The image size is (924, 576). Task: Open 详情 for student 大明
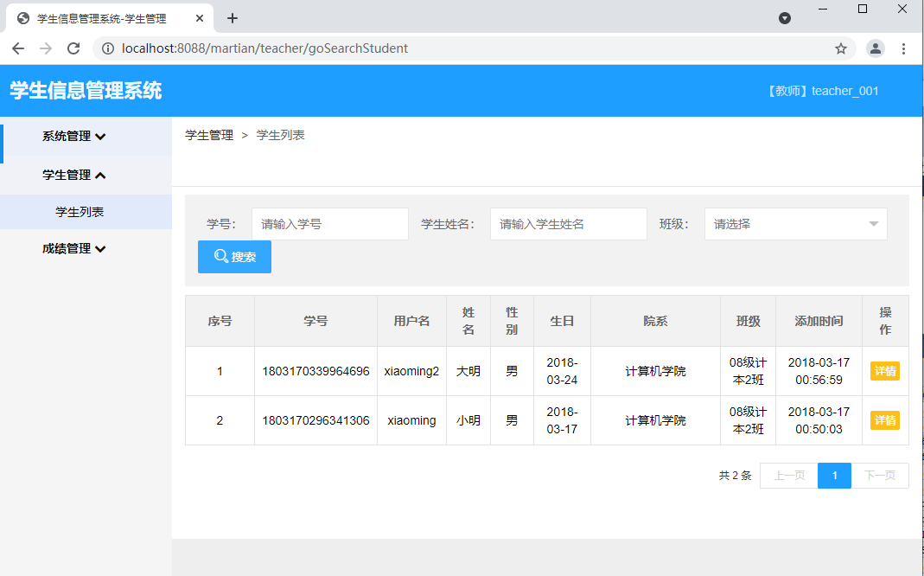[x=884, y=371]
